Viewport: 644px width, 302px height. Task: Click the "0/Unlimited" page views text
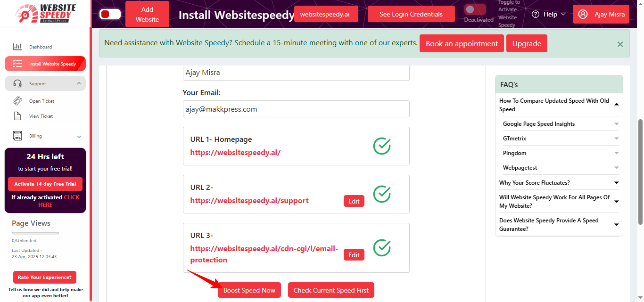24,241
